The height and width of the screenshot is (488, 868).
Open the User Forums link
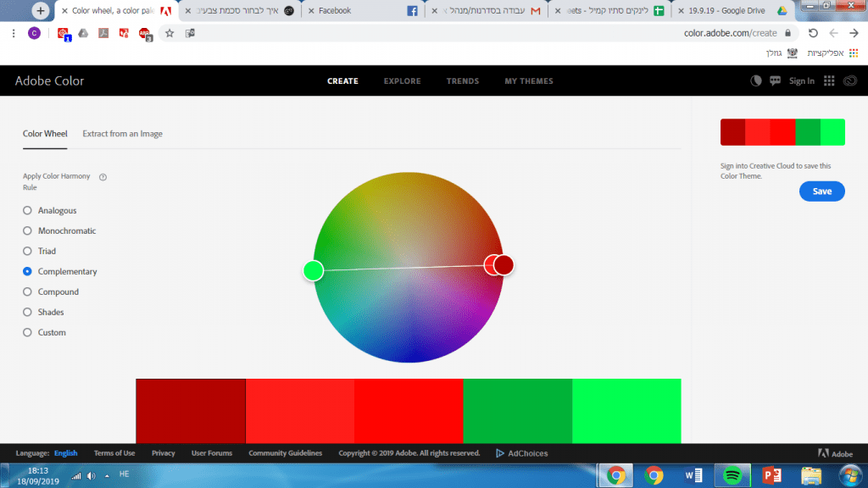coord(211,453)
